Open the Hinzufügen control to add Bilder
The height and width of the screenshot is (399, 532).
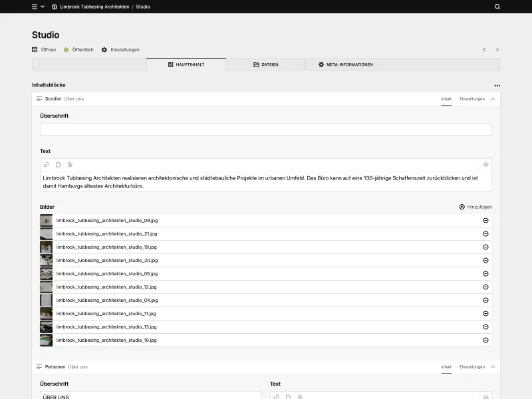tap(475, 206)
